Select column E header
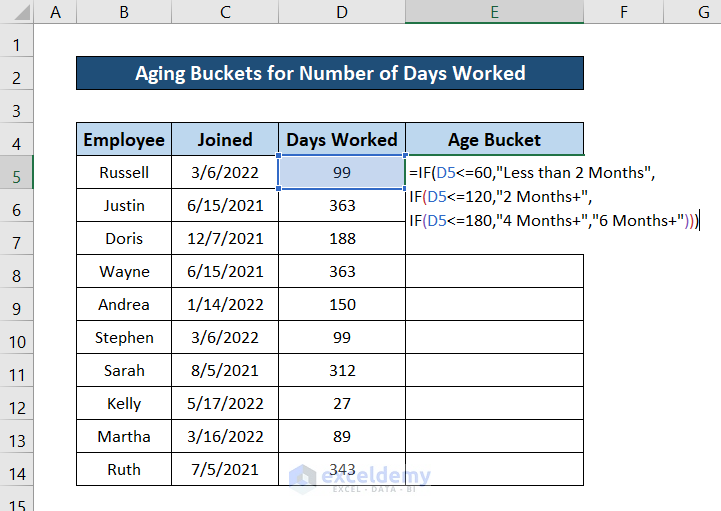 (494, 12)
